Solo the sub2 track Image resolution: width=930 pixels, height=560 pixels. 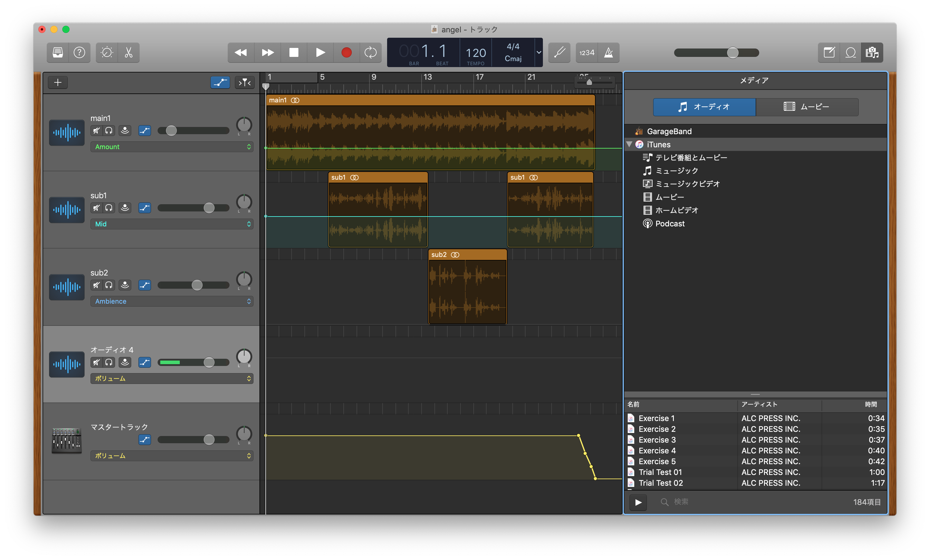(x=109, y=285)
